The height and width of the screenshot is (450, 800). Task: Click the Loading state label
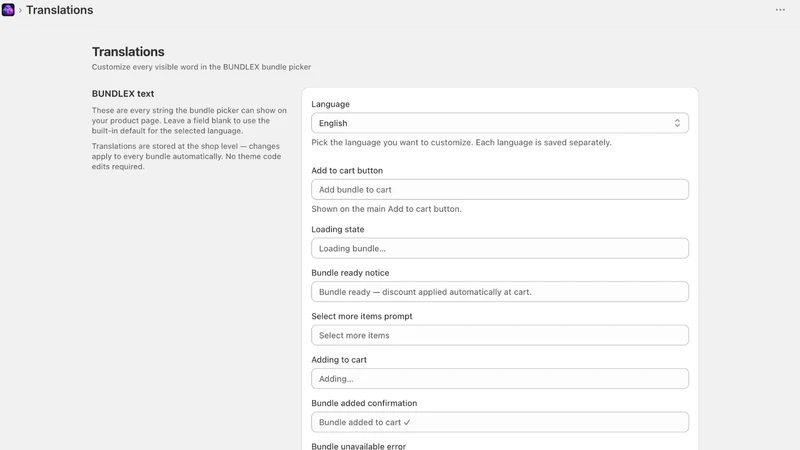coord(338,230)
